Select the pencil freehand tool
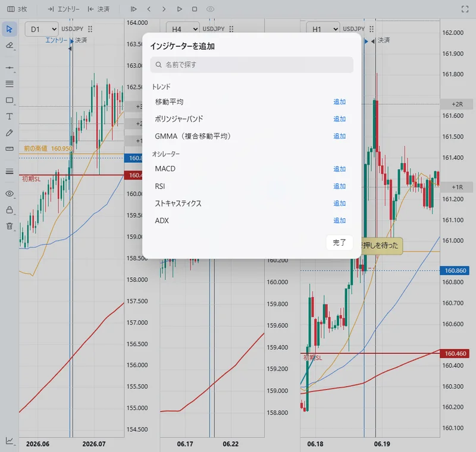 [10, 133]
